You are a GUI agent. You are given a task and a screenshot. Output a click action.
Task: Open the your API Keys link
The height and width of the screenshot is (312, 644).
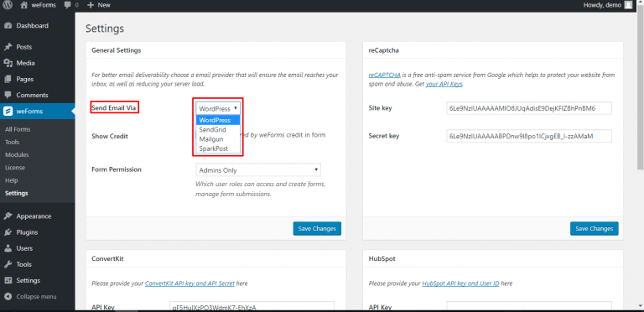444,84
